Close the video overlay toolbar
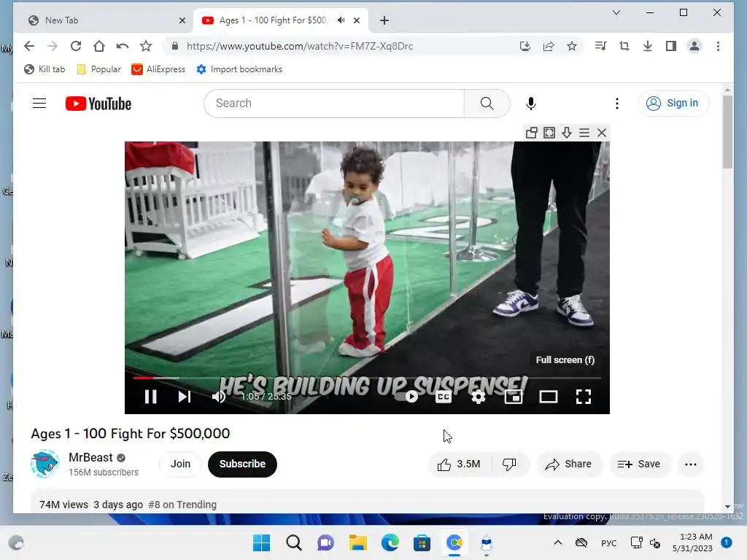Image resolution: width=747 pixels, height=560 pixels. click(602, 133)
